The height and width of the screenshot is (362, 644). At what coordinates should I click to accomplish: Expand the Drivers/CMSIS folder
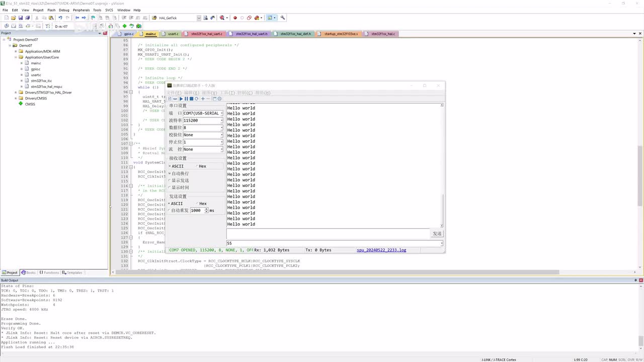click(x=16, y=99)
